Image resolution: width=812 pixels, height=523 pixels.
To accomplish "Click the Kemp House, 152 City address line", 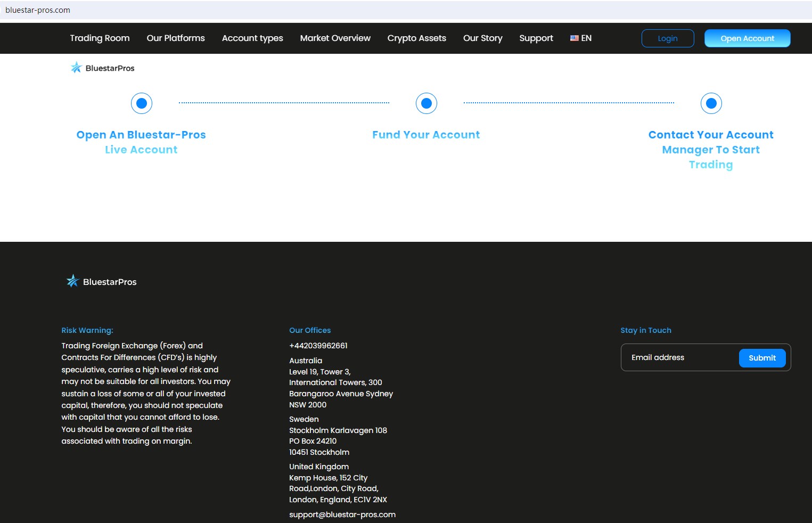I will click(x=329, y=478).
